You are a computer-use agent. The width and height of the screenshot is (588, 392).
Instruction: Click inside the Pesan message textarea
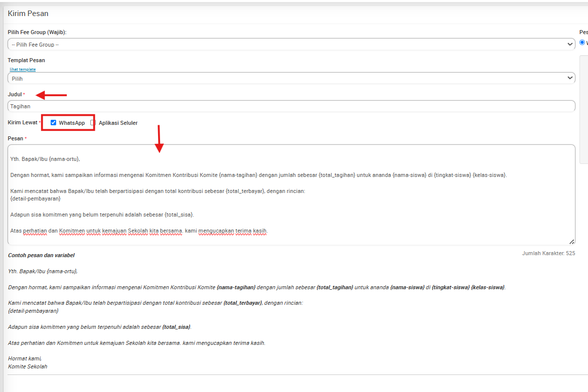[291, 201]
